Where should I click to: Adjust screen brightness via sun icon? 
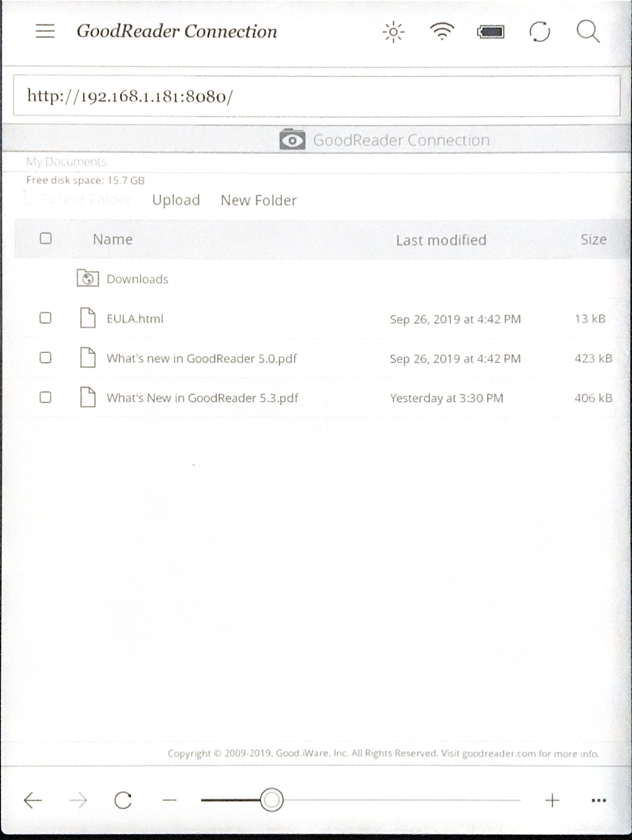(393, 32)
